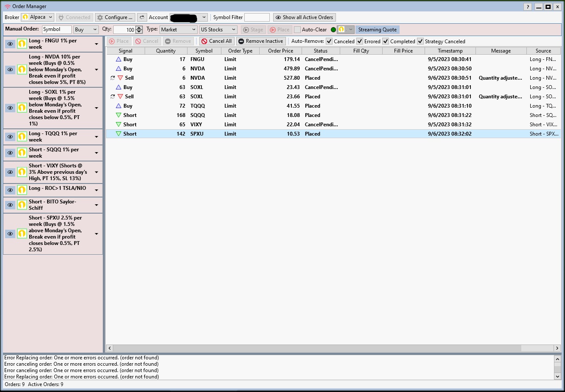Screen dimensions: 565x392
Task: Click the refresh icon next to Configure
Action: pos(142,17)
